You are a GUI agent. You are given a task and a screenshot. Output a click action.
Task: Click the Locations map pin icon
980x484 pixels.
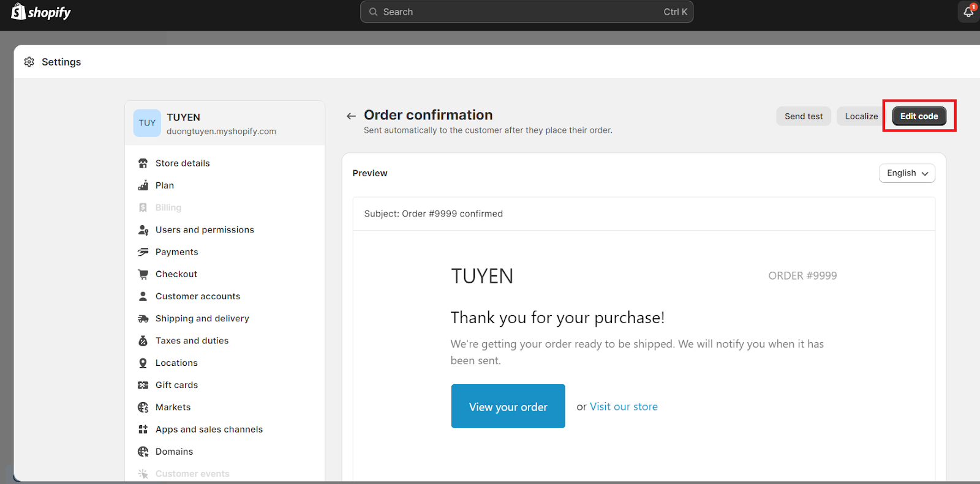coord(143,362)
